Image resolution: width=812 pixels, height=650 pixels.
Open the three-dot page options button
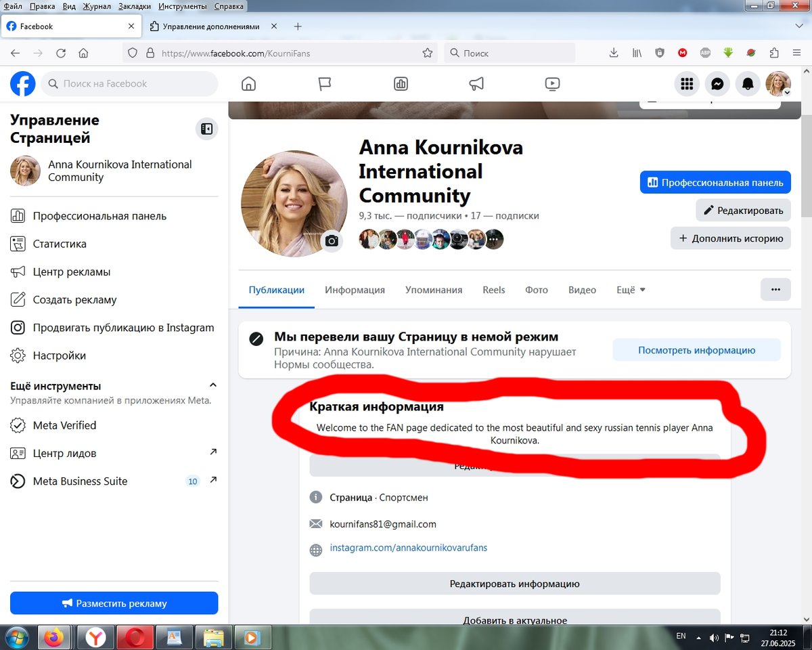coord(775,290)
